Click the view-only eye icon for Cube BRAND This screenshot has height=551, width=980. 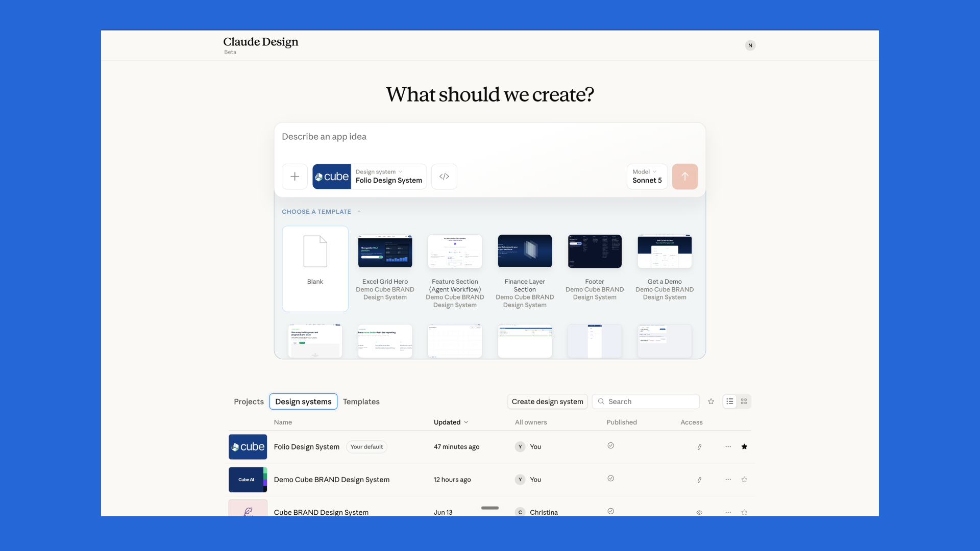point(699,512)
